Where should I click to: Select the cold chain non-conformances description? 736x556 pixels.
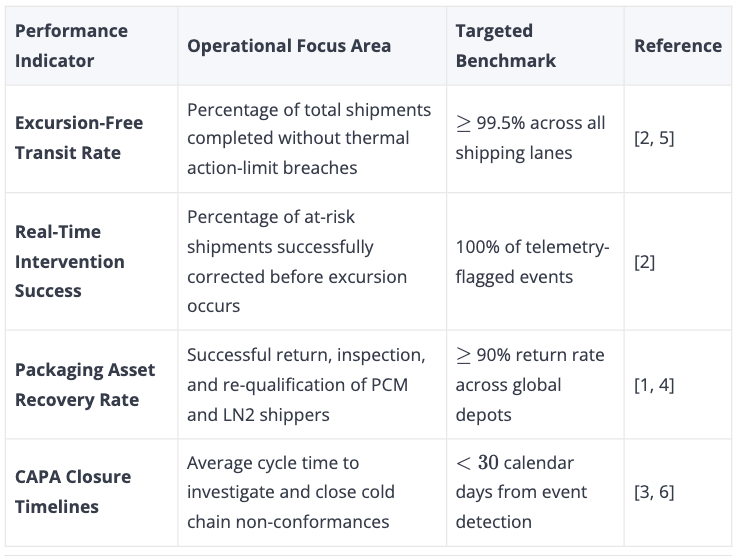[291, 492]
